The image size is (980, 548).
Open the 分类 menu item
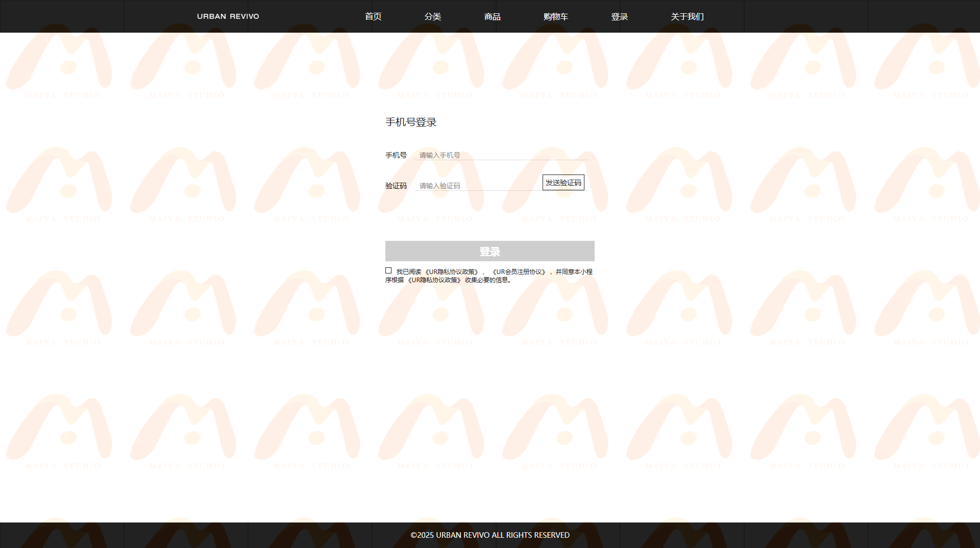tap(432, 16)
